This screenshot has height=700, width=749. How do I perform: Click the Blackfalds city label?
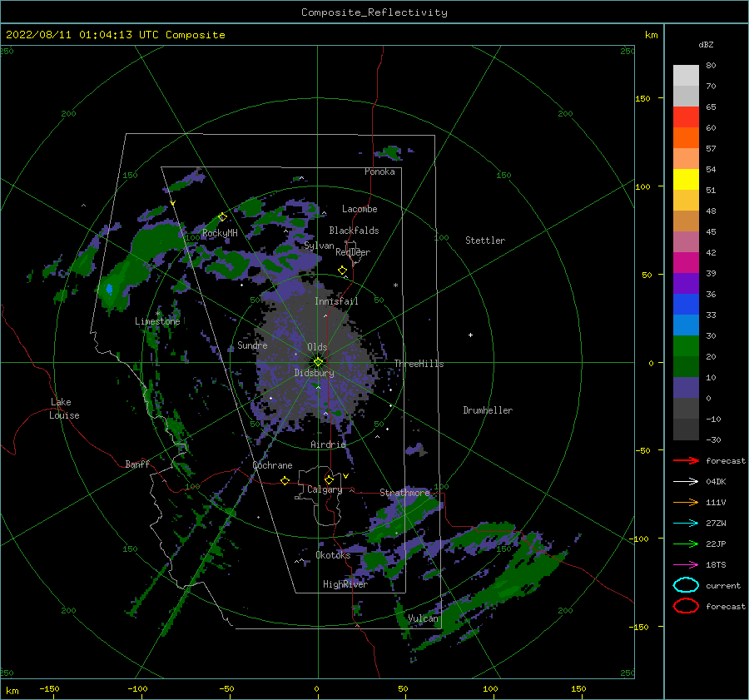(354, 231)
